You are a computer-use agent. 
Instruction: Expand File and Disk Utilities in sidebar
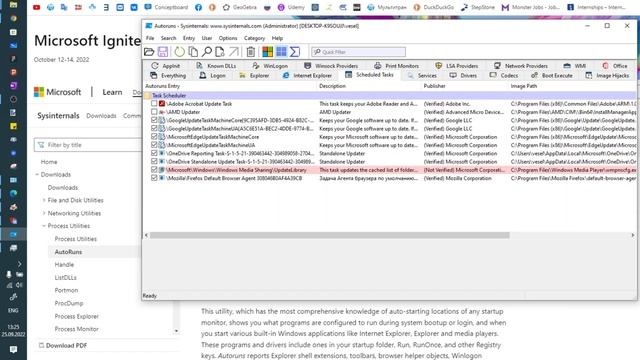pyautogui.click(x=44, y=200)
